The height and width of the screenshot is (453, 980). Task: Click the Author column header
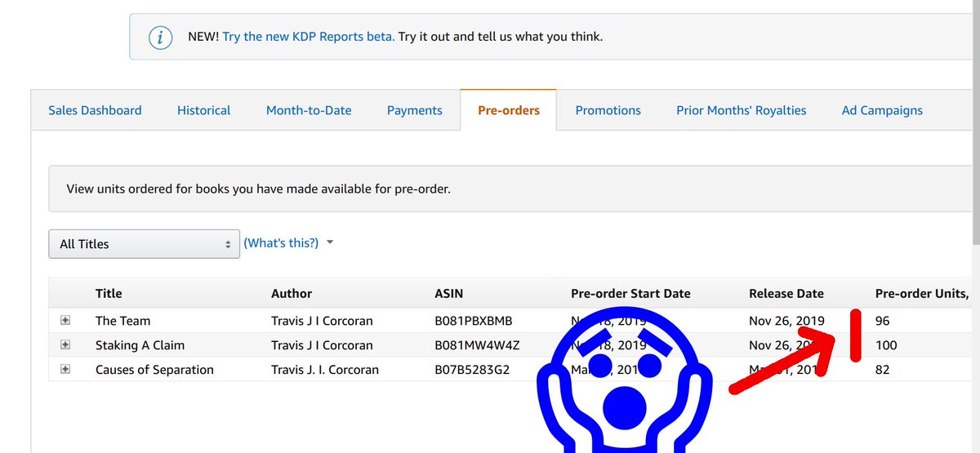[x=292, y=293]
